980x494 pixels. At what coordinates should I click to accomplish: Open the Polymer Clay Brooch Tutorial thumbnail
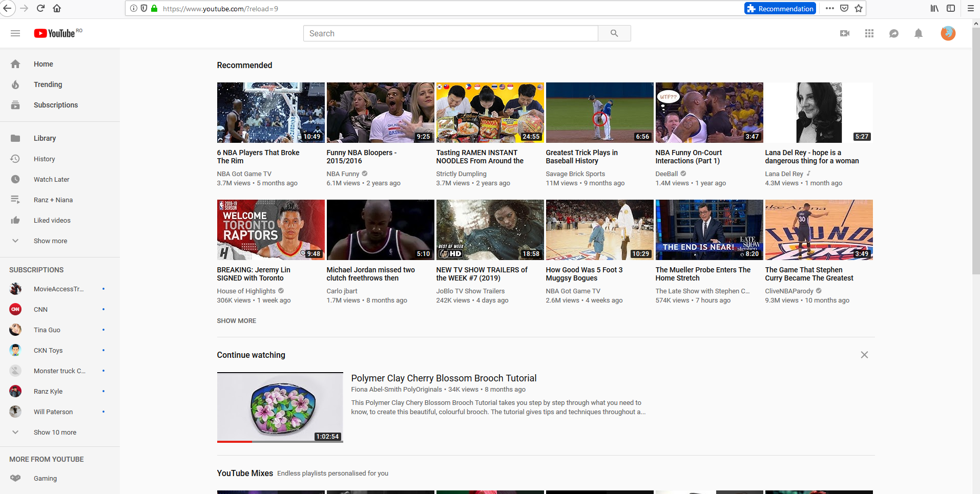pos(280,407)
